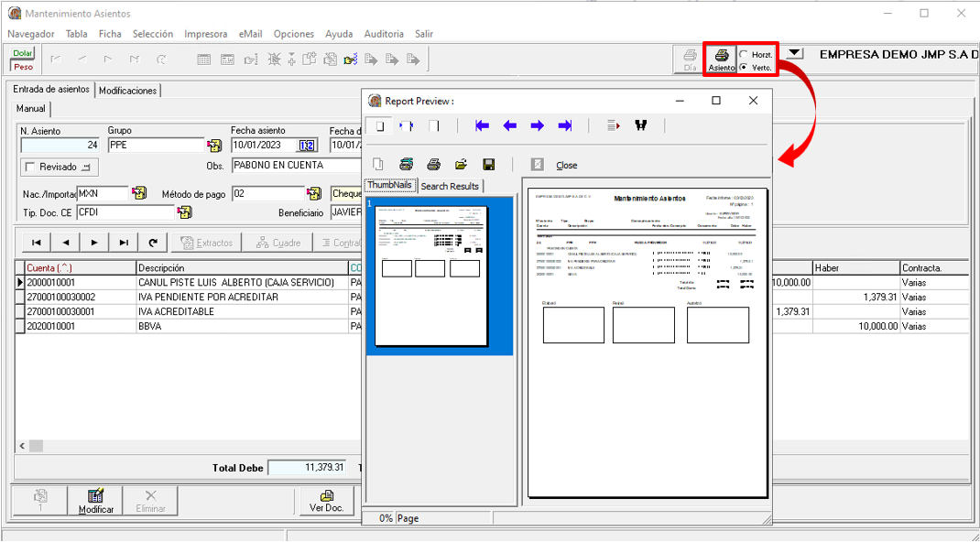Go to the last record in the grid navigator

(124, 243)
